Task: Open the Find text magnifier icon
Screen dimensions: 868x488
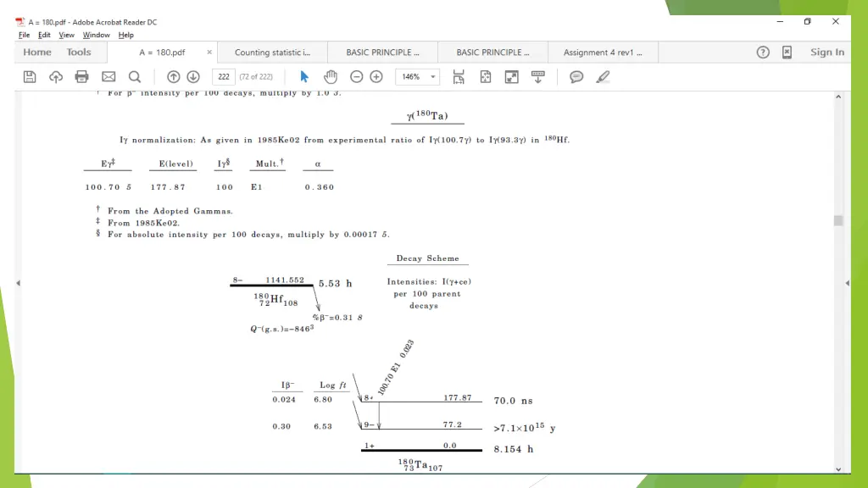Action: 135,77
